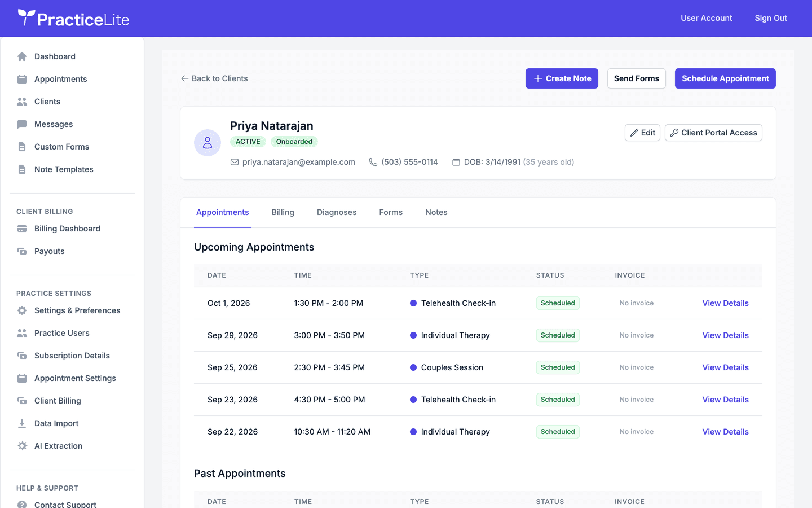Click the phone icon beside the number
Viewport: 812px width, 508px height.
click(x=373, y=162)
